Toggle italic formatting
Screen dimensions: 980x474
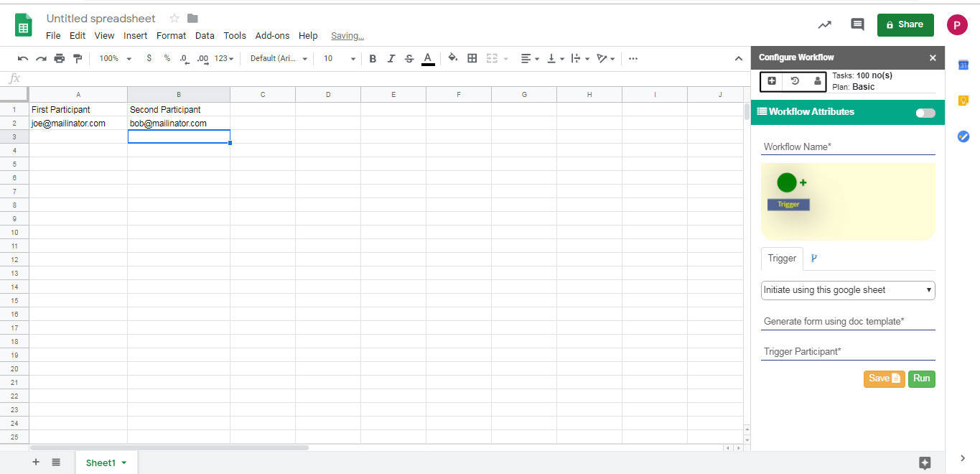(x=391, y=58)
